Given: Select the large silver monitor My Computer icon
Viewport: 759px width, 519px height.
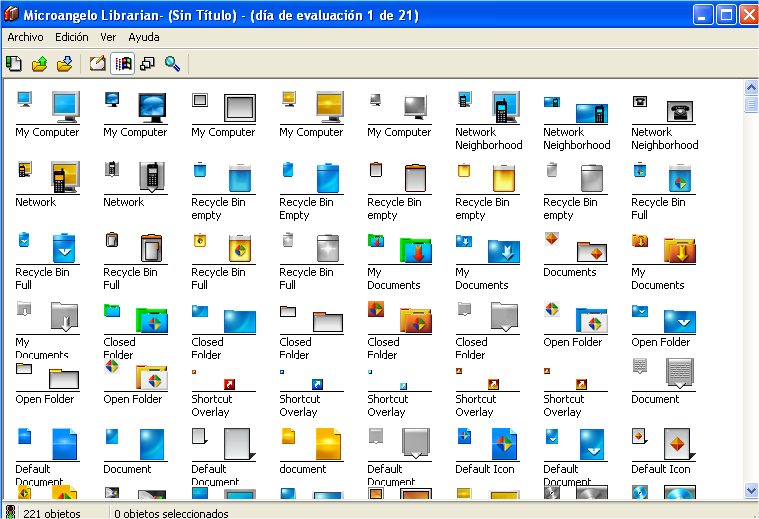Looking at the screenshot, I should (416, 107).
